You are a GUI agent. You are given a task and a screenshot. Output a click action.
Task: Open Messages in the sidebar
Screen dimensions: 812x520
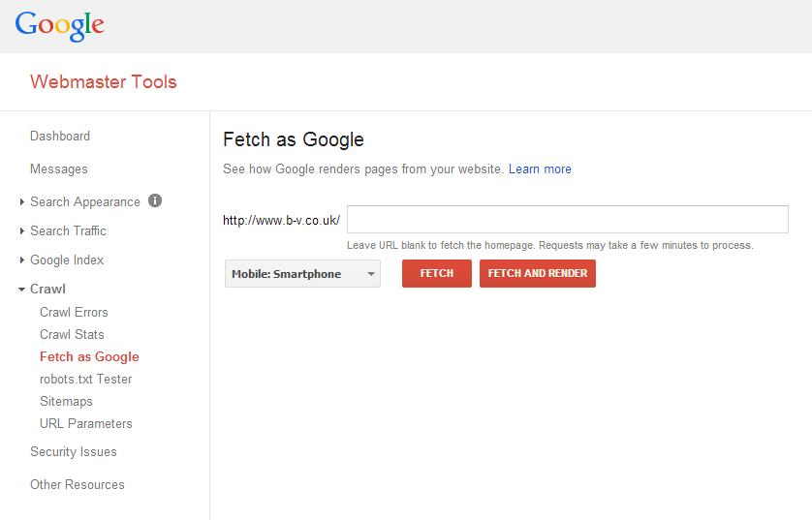click(x=59, y=169)
